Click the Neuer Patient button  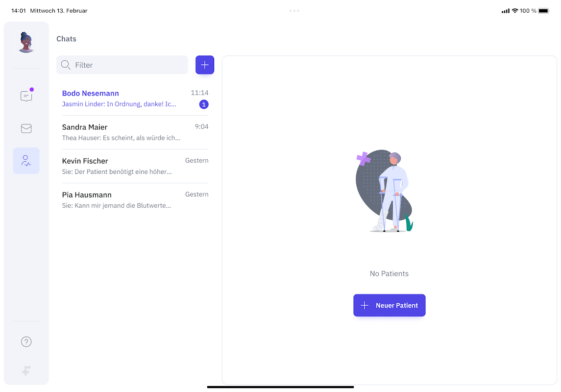389,305
